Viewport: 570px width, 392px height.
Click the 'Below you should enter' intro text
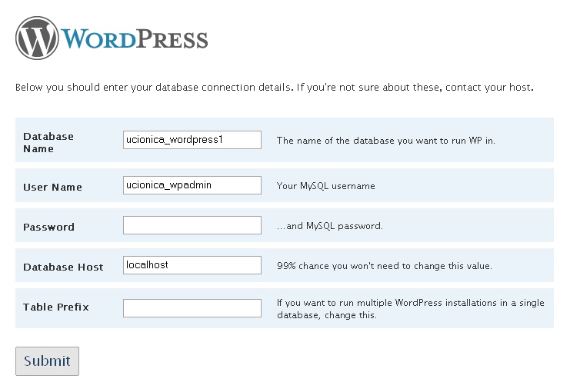(275, 88)
